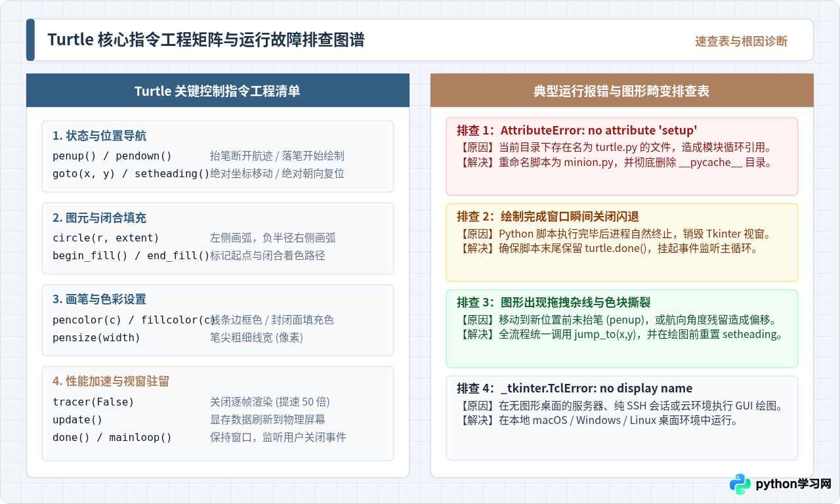Click the description "笔尖粗细线宽 (像素)"
This screenshot has width=840, height=504.
[x=257, y=337]
